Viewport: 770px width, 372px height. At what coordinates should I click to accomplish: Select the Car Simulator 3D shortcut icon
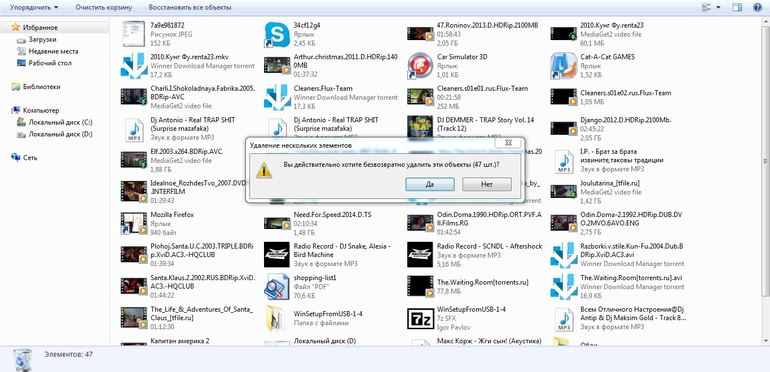click(420, 65)
